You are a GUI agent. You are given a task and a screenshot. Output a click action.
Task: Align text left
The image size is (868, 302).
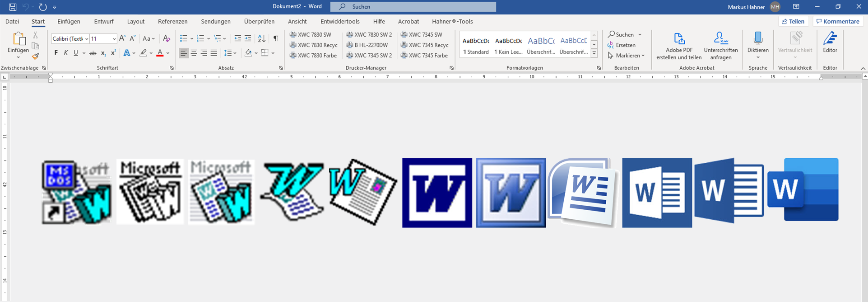pos(184,53)
